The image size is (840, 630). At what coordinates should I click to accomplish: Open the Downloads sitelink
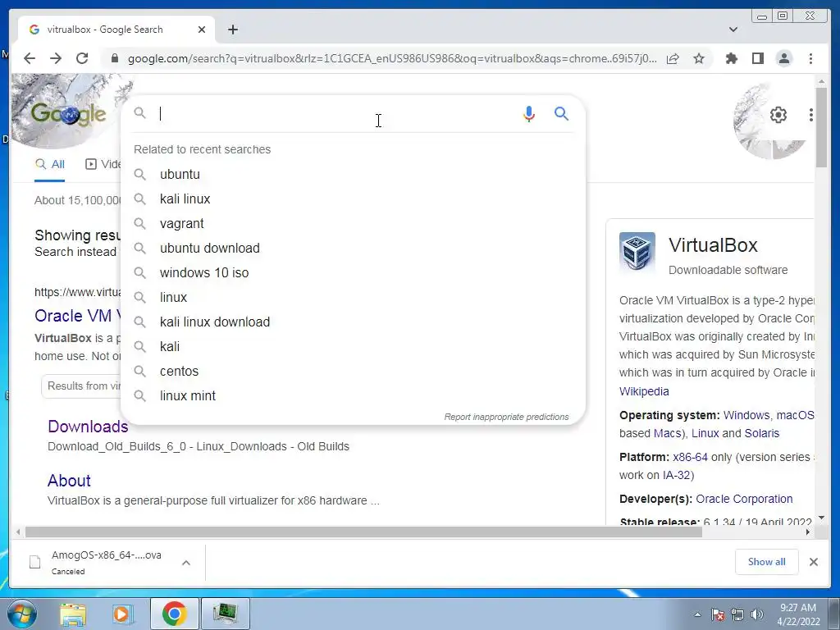[88, 427]
